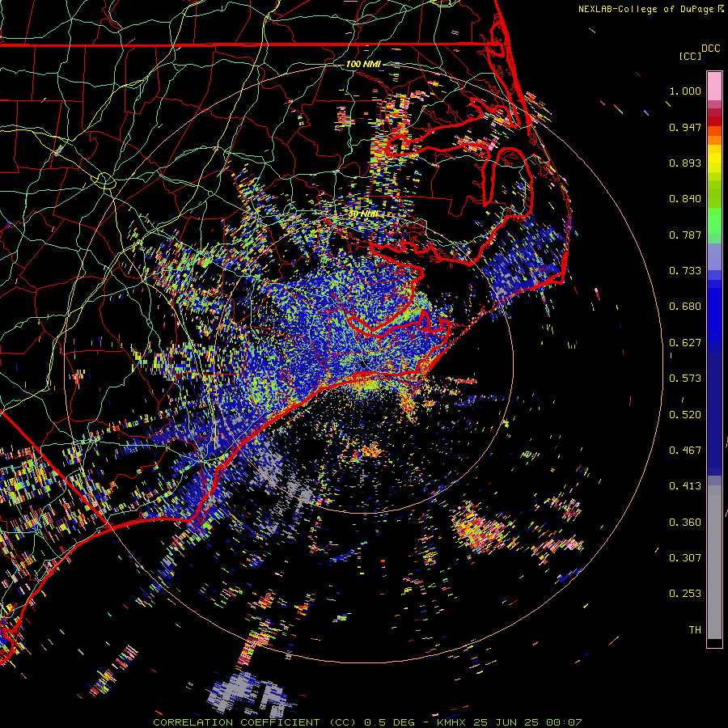This screenshot has height=728, width=728.
Task: Click the KMHX 25 JUN 25 00:07 timestamp
Action: coord(510,722)
